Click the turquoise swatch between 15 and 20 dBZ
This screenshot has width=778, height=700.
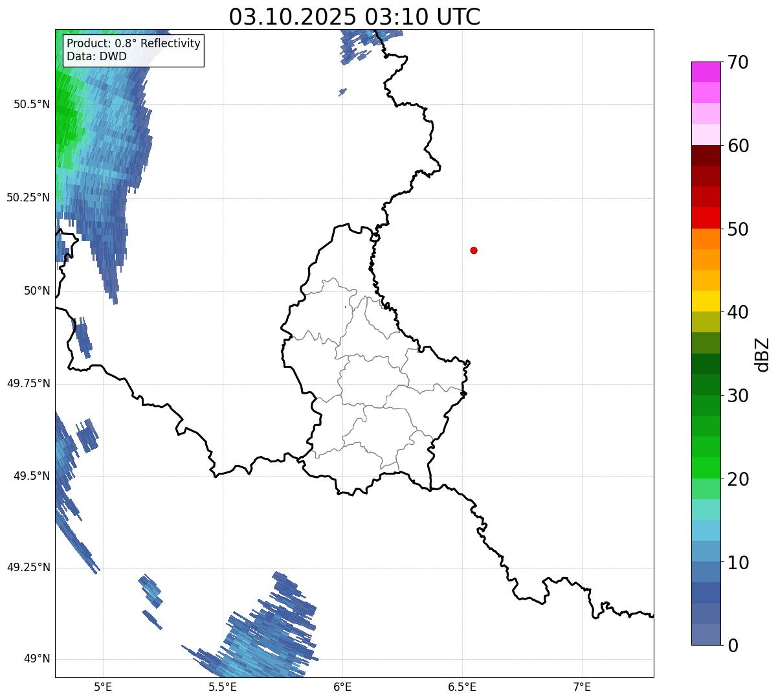(706, 510)
